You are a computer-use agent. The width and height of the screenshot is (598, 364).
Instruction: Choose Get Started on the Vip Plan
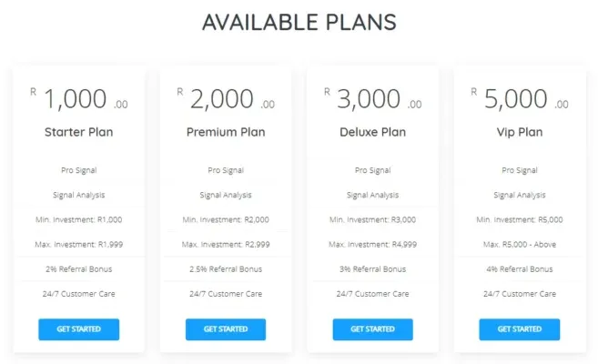point(520,329)
